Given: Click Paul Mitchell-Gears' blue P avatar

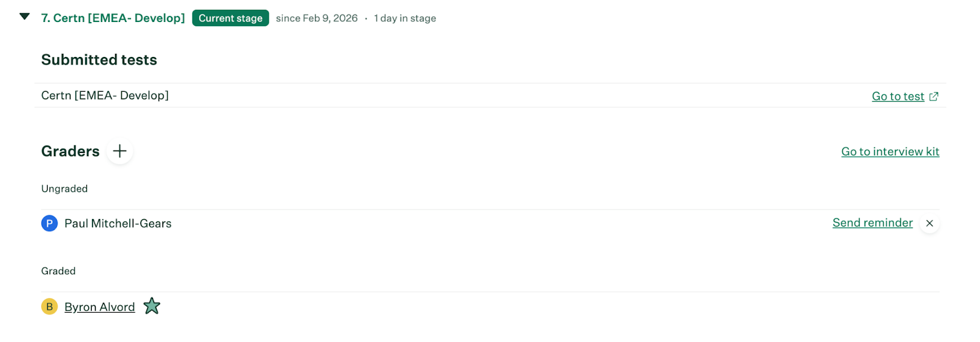Looking at the screenshot, I should 50,223.
